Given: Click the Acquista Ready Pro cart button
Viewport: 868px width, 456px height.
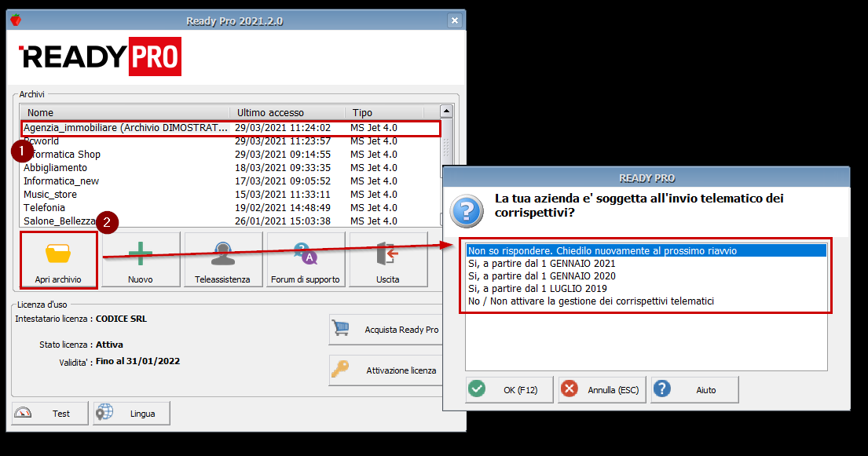Looking at the screenshot, I should click(386, 330).
